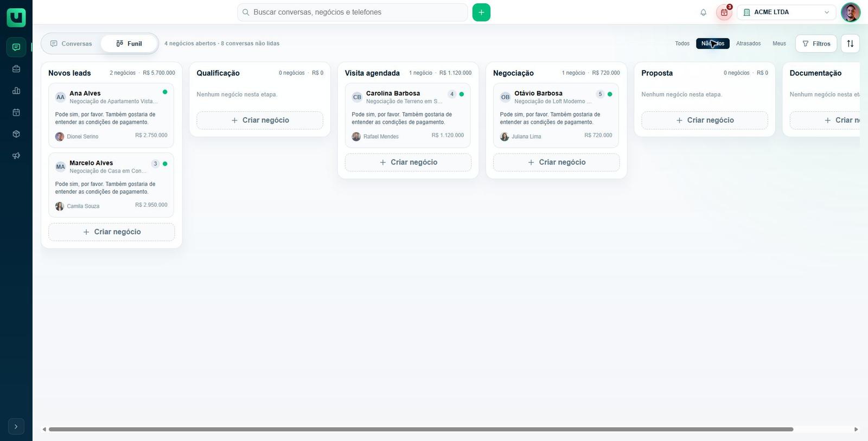Click the R$ 2.750.000 value

click(151, 135)
